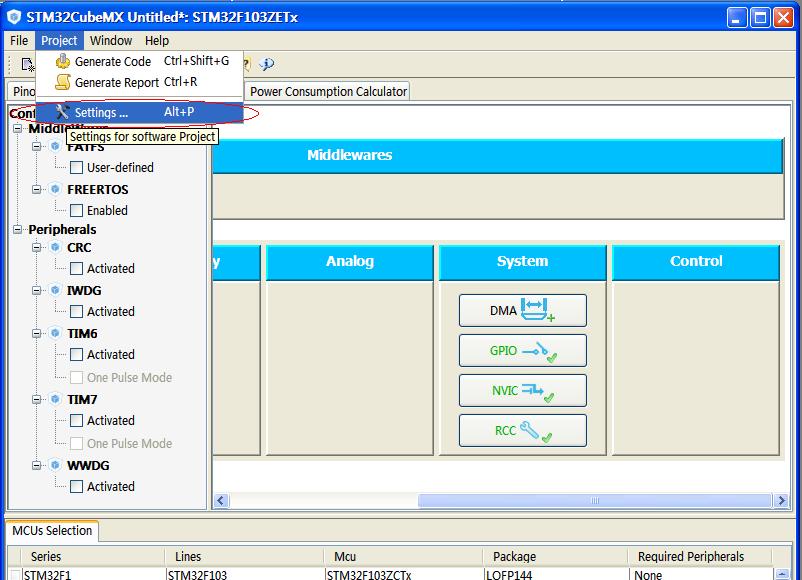
Task: Open the Window menu
Action: [x=110, y=41]
